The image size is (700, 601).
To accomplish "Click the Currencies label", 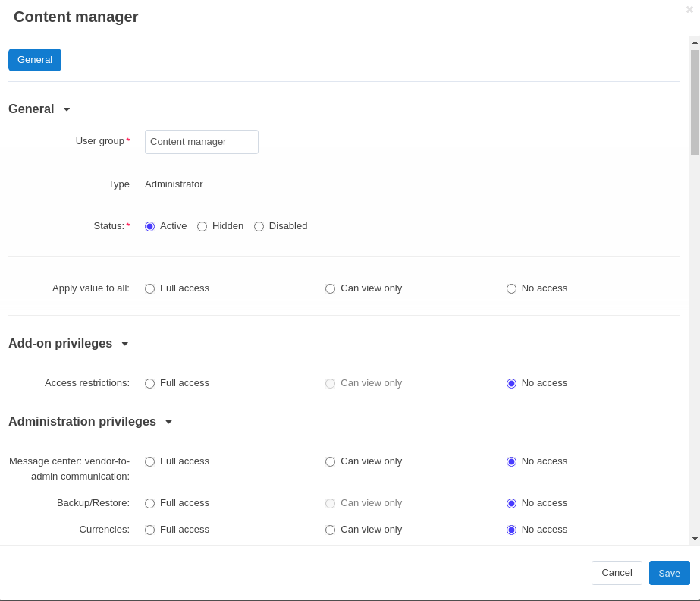I will (105, 530).
